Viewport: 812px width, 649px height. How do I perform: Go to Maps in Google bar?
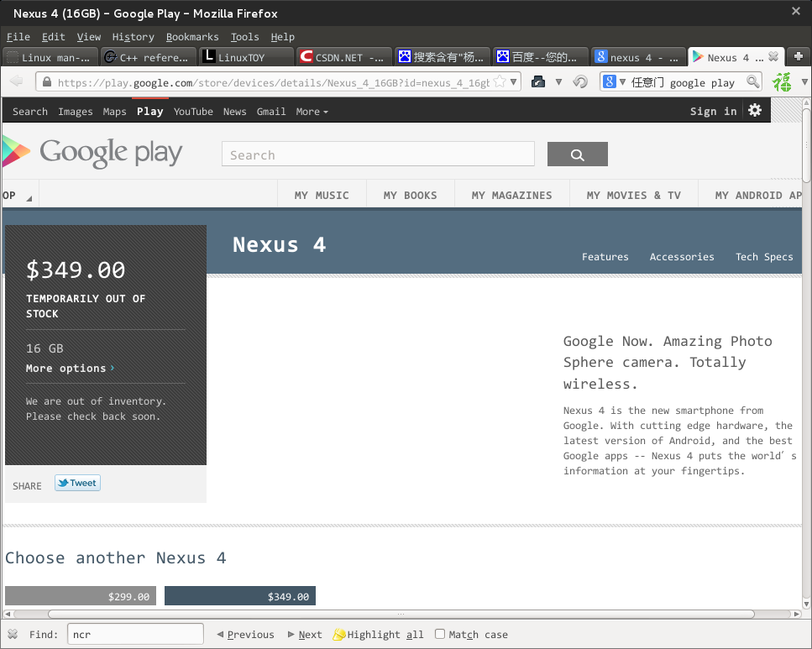click(114, 112)
